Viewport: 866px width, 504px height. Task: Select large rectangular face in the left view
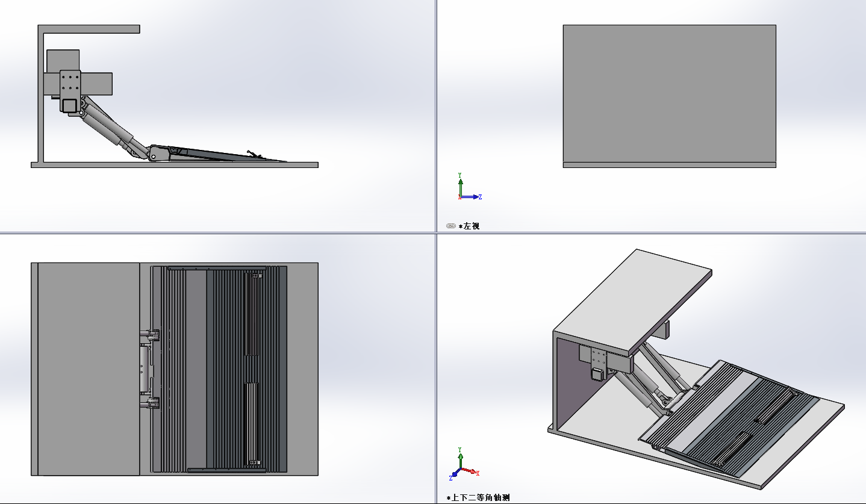(669, 93)
